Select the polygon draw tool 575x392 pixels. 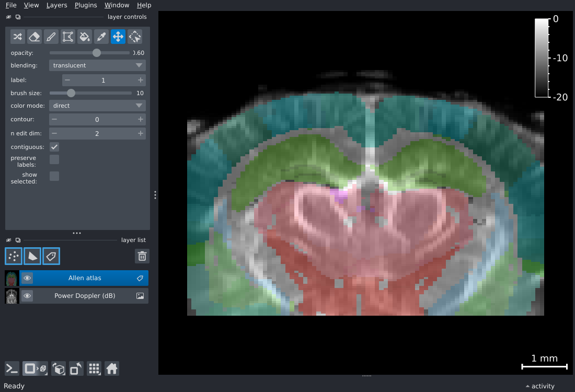[x=68, y=37]
